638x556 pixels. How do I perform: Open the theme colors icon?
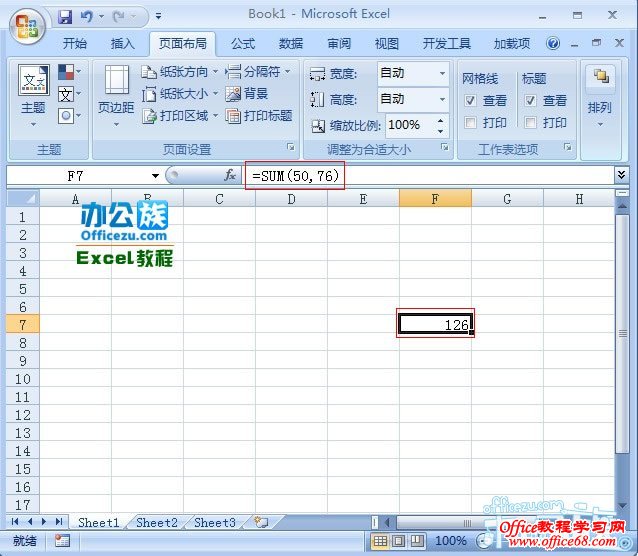(69, 72)
